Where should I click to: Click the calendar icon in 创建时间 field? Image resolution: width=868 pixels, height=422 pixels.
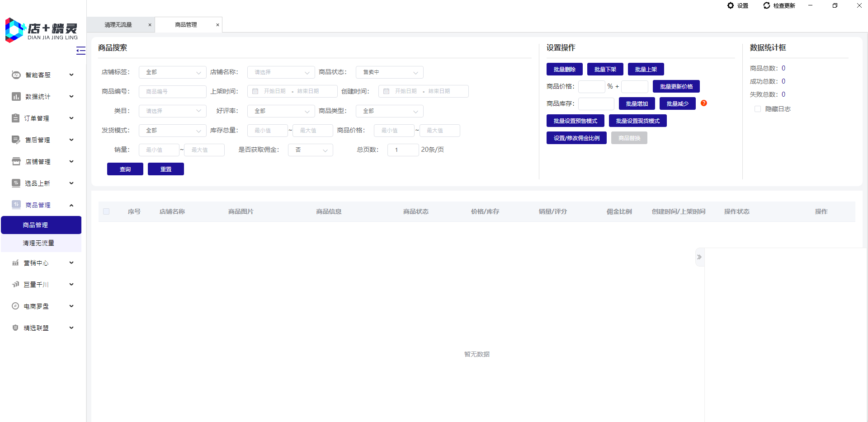coord(387,91)
